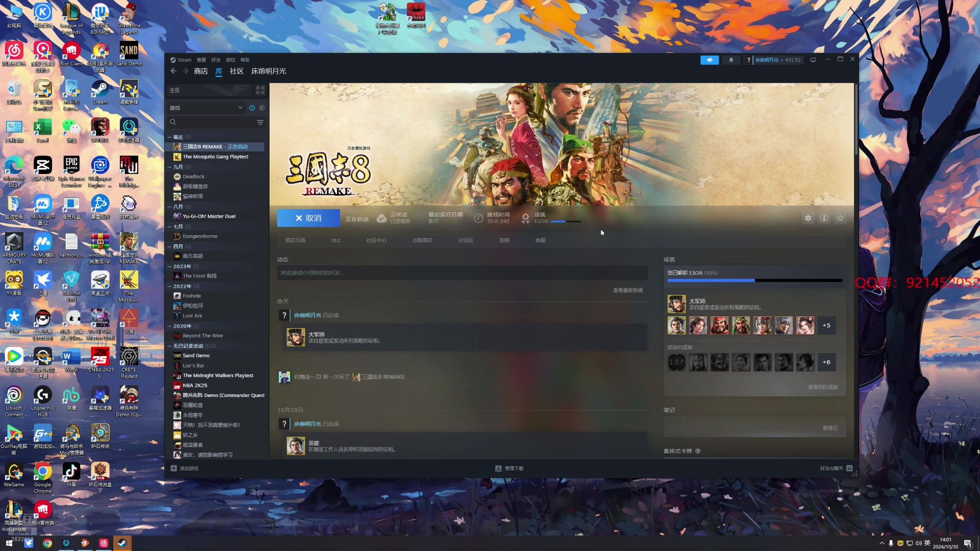Go to the 商店 tab
This screenshot has height=551, width=980.
201,71
